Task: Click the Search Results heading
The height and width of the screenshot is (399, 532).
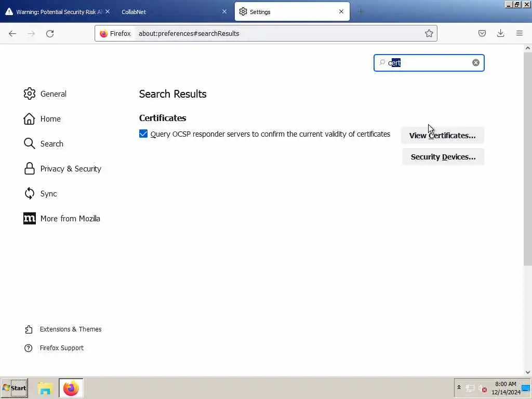Action: (172, 94)
